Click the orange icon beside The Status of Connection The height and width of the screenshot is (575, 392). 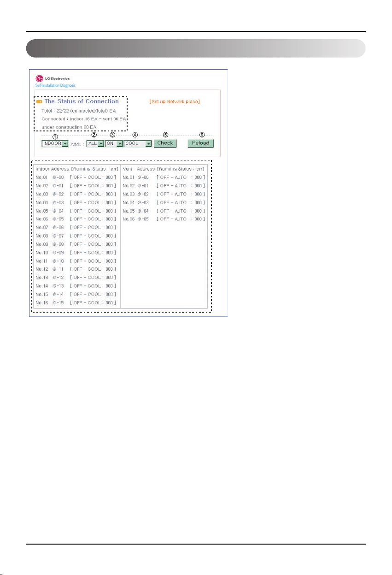(x=39, y=101)
